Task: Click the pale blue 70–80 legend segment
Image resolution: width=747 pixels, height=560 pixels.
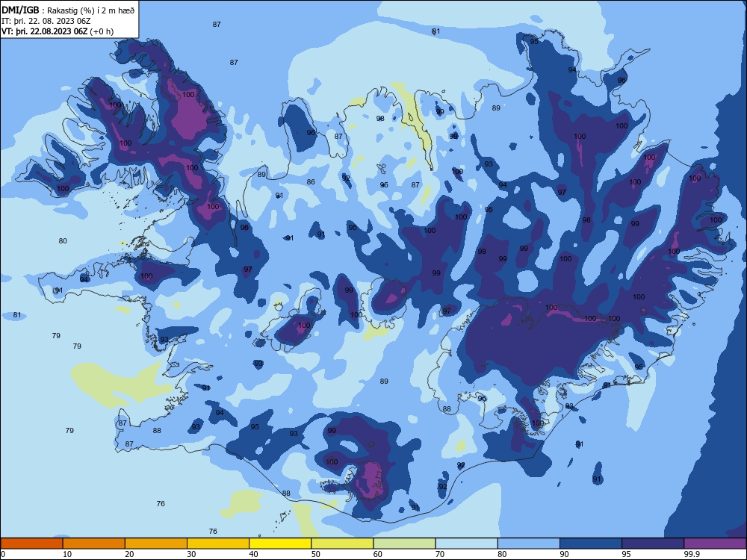Action: tap(466, 544)
